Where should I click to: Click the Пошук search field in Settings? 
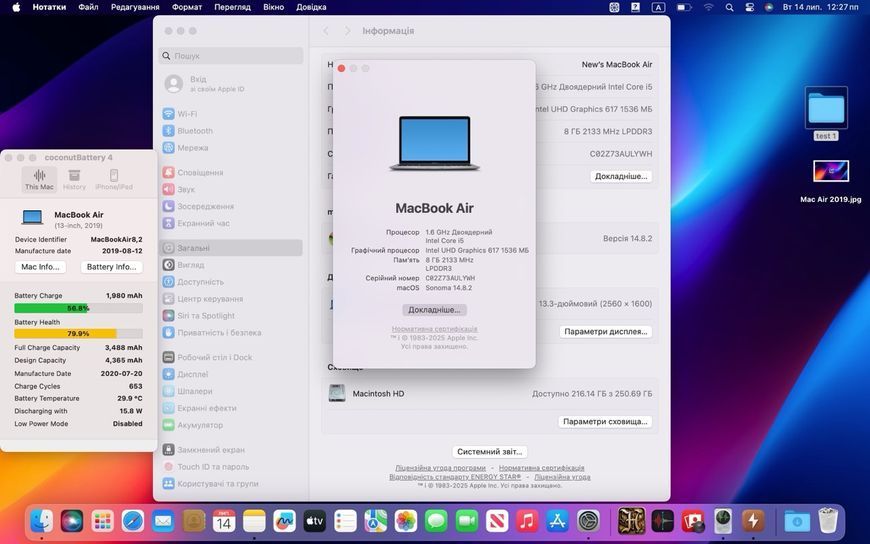click(231, 56)
